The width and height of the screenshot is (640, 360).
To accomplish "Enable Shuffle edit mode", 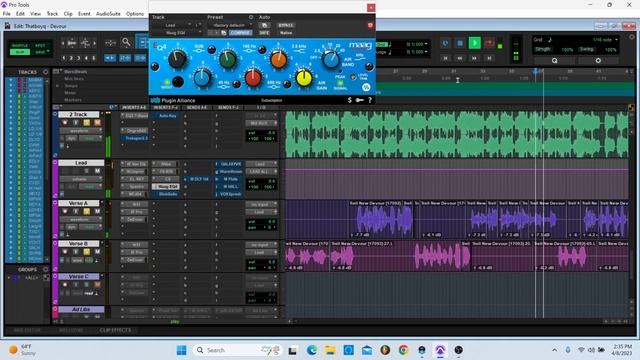I will point(20,45).
